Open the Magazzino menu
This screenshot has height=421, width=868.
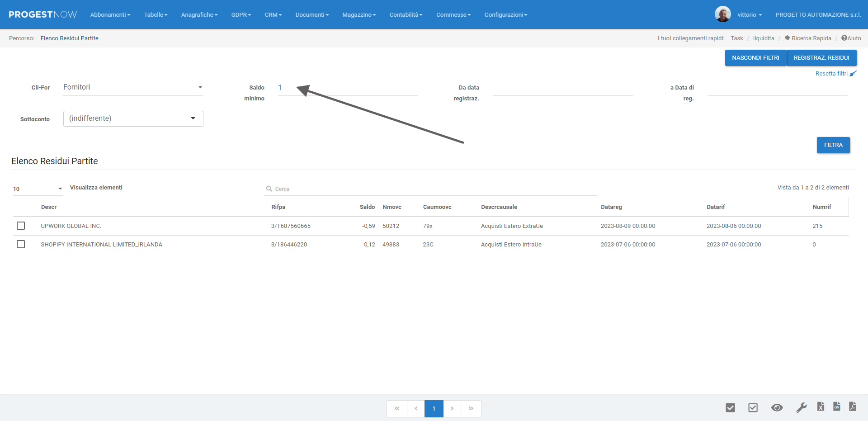pyautogui.click(x=359, y=15)
